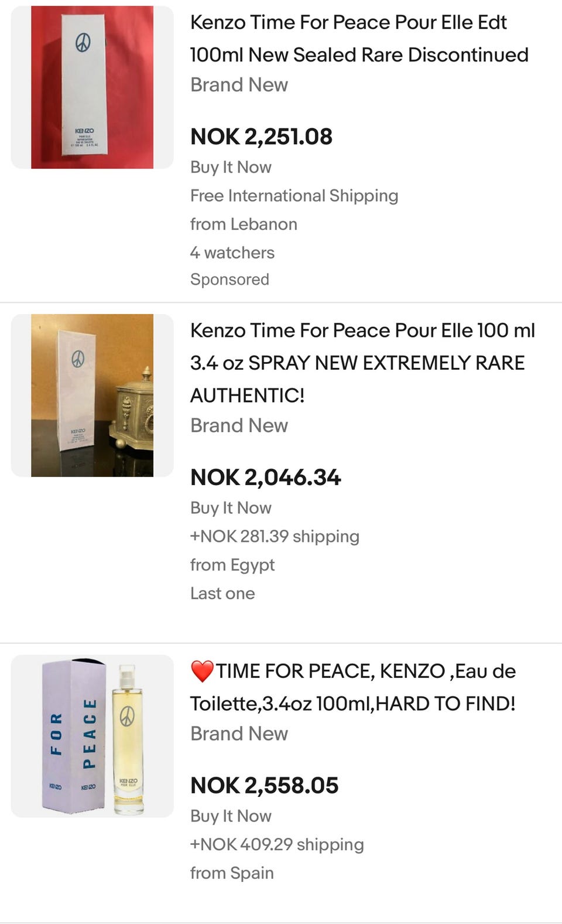Open the Kenzo box on red background thumbnail
The image size is (562, 924).
(92, 87)
